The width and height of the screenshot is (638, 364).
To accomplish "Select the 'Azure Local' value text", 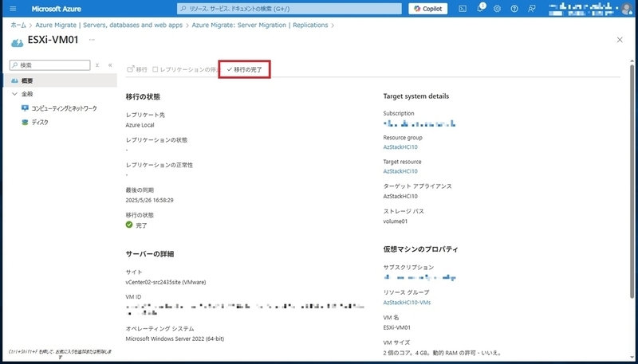I will [140, 125].
